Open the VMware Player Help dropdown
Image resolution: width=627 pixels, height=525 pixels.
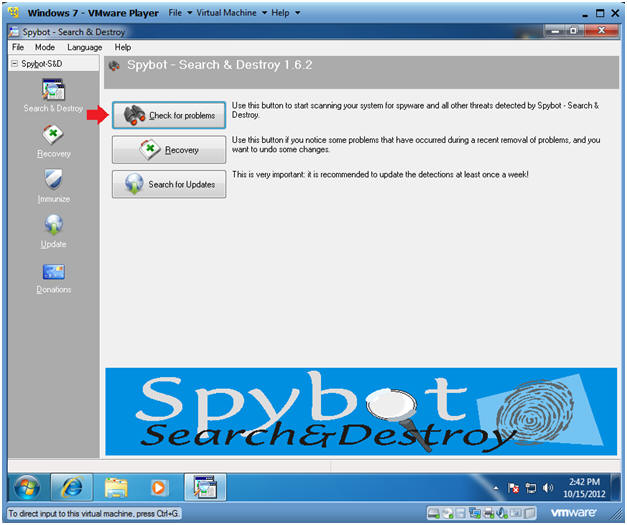286,13
